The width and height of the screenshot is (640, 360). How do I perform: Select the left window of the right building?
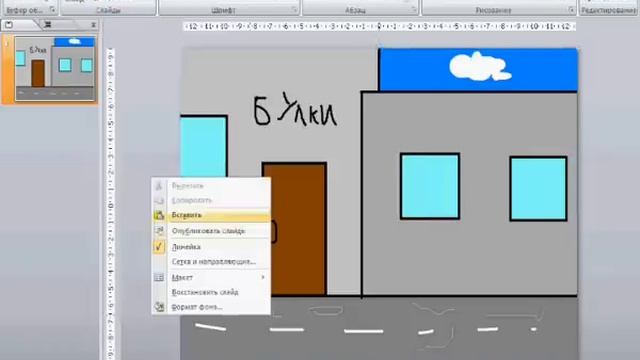point(430,186)
